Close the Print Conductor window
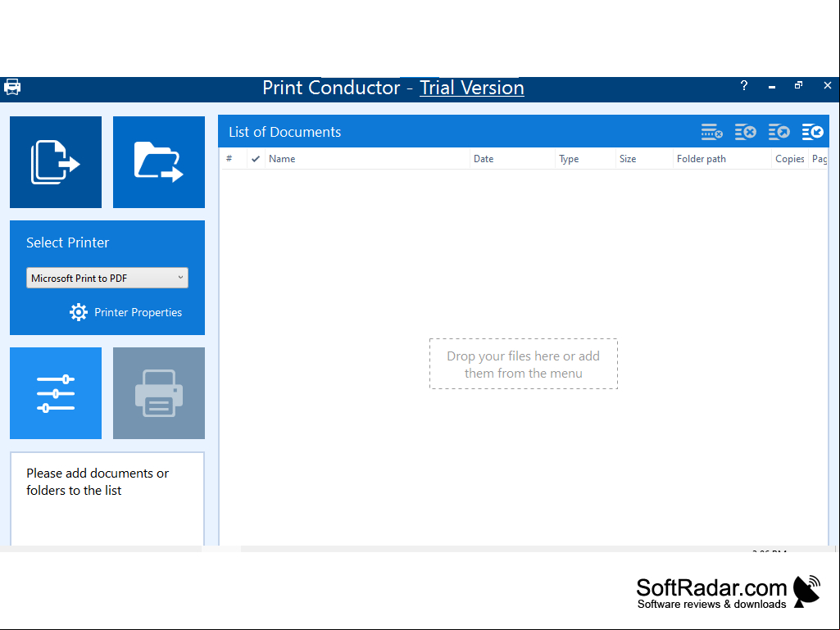The height and width of the screenshot is (630, 840). click(827, 85)
